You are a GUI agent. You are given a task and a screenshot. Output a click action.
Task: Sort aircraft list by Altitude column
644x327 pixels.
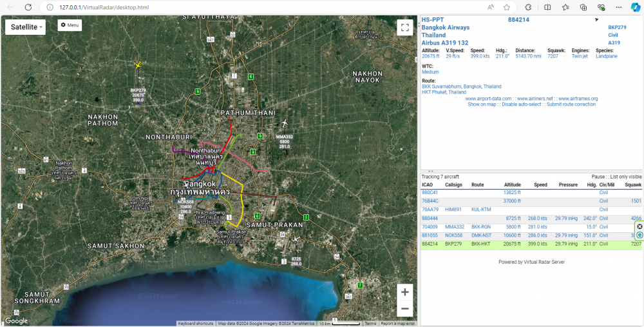point(513,185)
